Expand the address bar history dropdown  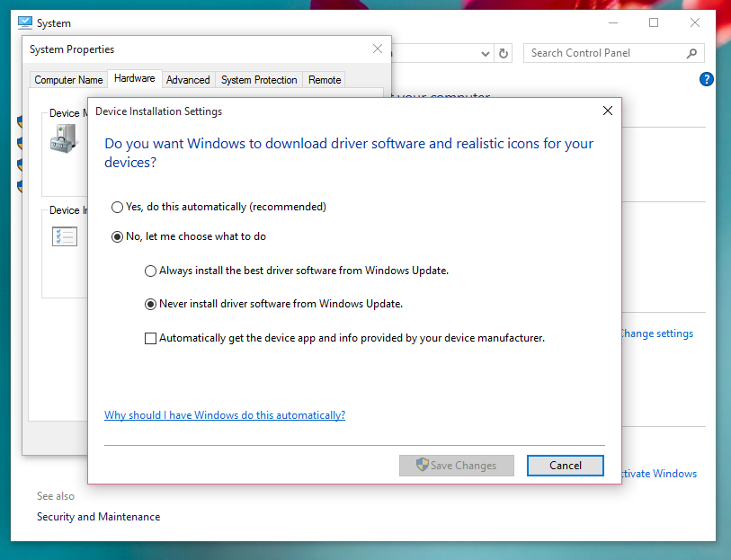pyautogui.click(x=486, y=54)
